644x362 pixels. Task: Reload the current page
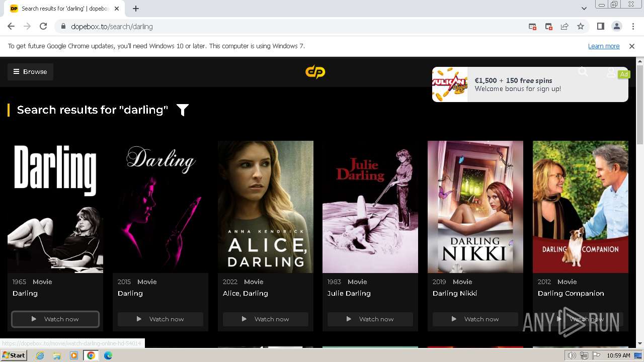[43, 27]
